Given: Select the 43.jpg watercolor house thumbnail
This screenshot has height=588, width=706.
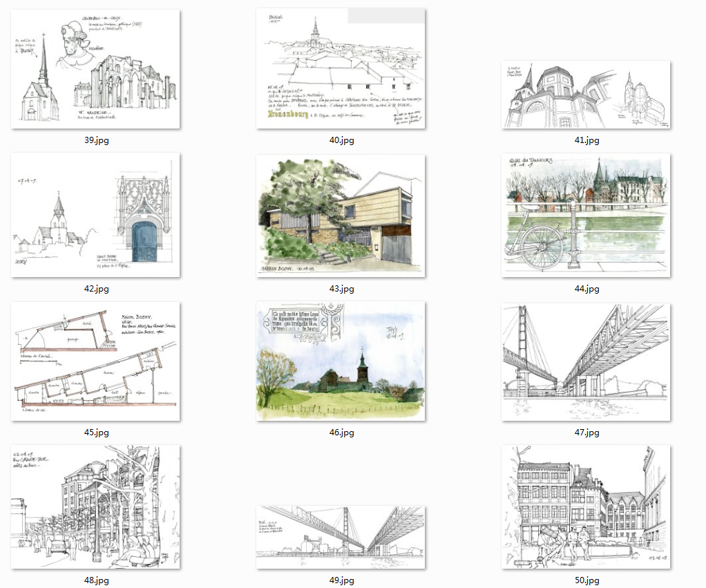Looking at the screenshot, I should coord(341,216).
